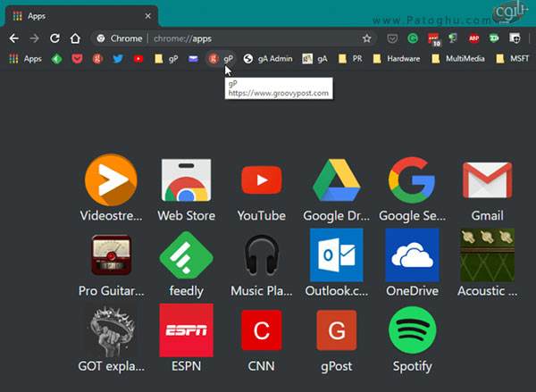
Task: Open the mail envelope bookmark
Action: pos(193,59)
